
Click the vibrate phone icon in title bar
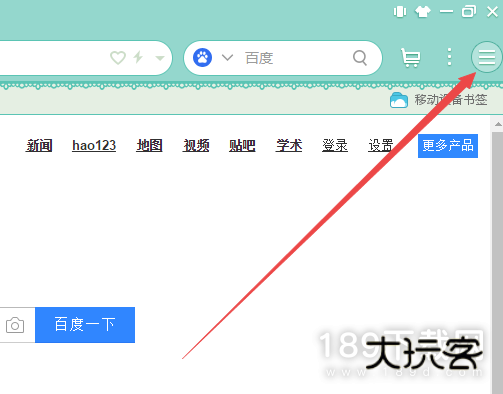click(400, 12)
